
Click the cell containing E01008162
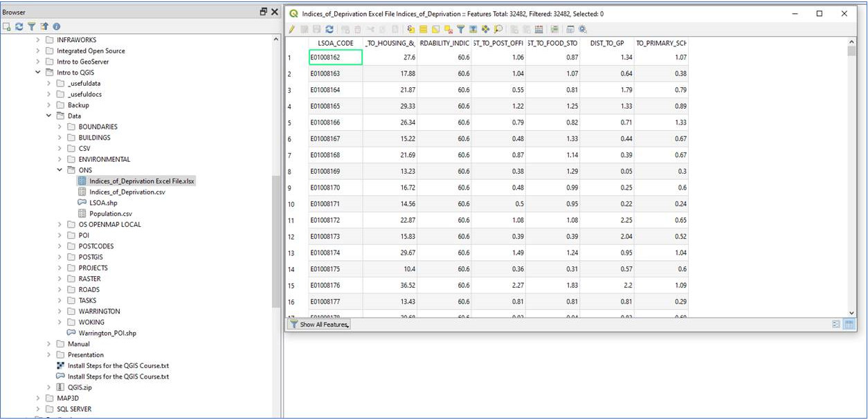tap(336, 57)
